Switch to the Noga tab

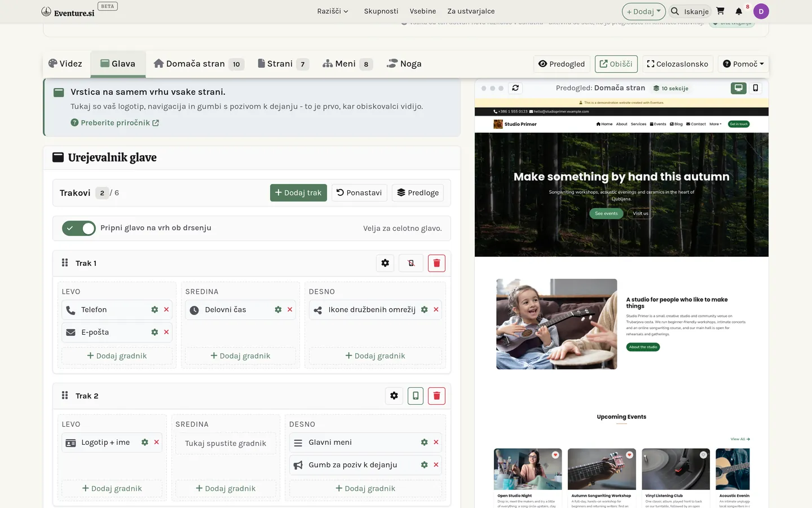(x=404, y=64)
